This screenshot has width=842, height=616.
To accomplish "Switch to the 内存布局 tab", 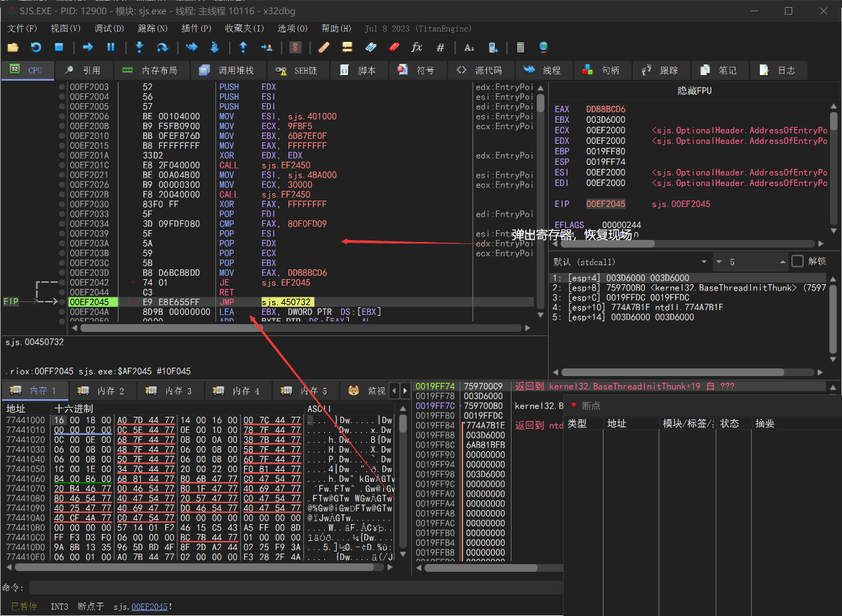I will click(149, 70).
